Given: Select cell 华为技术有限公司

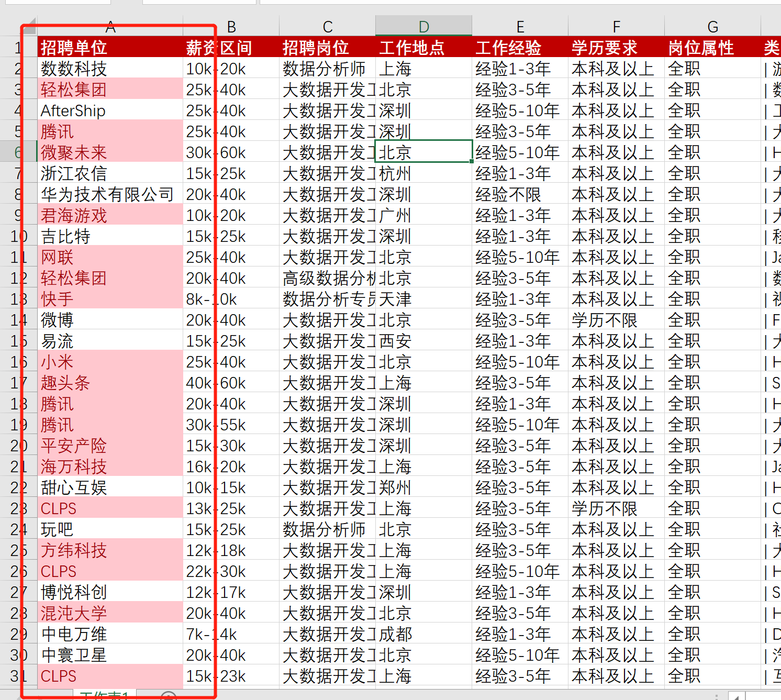Looking at the screenshot, I should pyautogui.click(x=110, y=194).
